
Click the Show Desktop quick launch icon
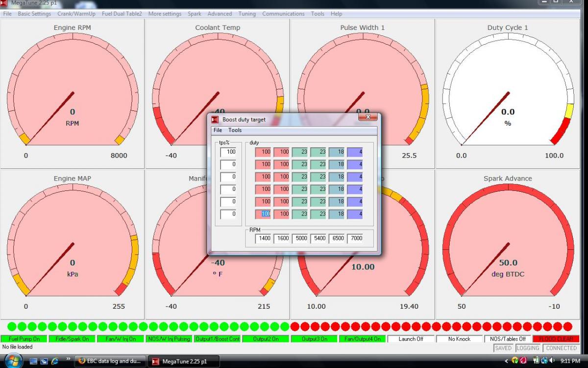pyautogui.click(x=34, y=361)
